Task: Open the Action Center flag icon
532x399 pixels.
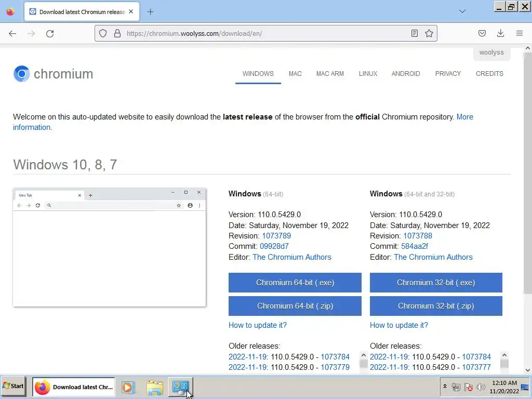Action: point(469,387)
